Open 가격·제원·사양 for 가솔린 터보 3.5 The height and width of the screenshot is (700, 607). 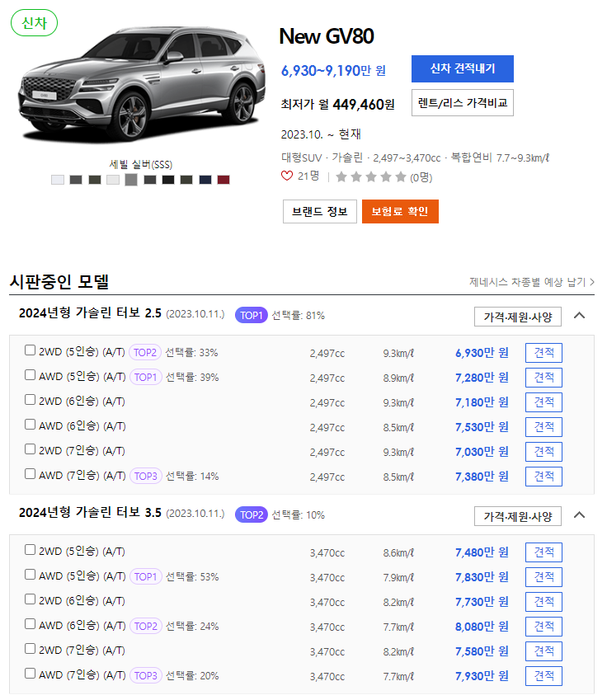(x=518, y=516)
